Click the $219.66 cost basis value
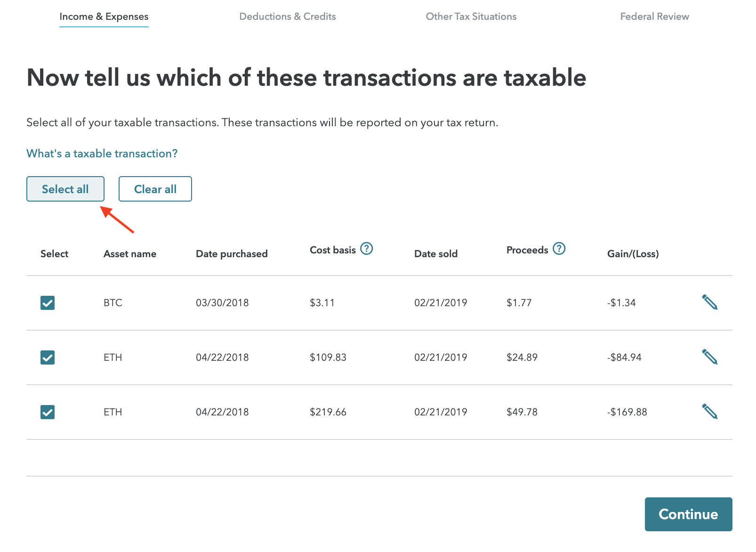 point(328,412)
